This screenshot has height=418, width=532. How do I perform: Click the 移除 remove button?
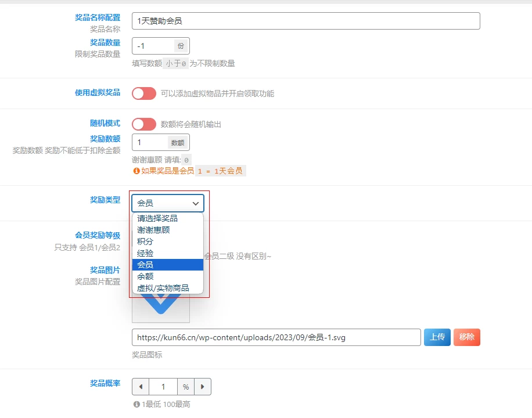[466, 337]
